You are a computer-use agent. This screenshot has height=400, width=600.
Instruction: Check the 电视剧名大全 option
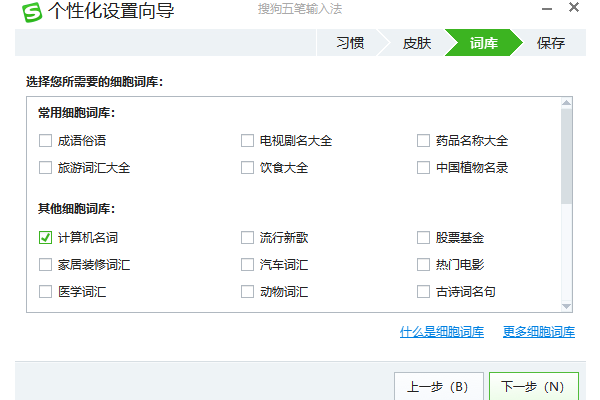247,141
